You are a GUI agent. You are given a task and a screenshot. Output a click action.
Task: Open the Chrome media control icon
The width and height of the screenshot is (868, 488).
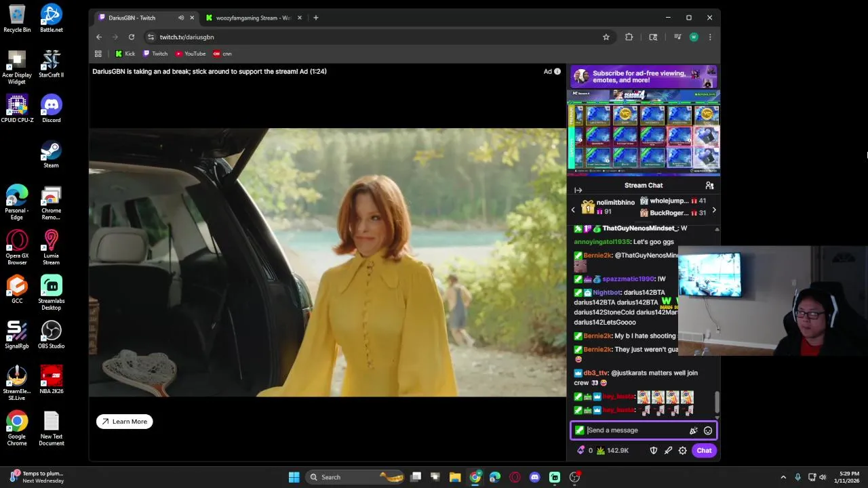677,37
